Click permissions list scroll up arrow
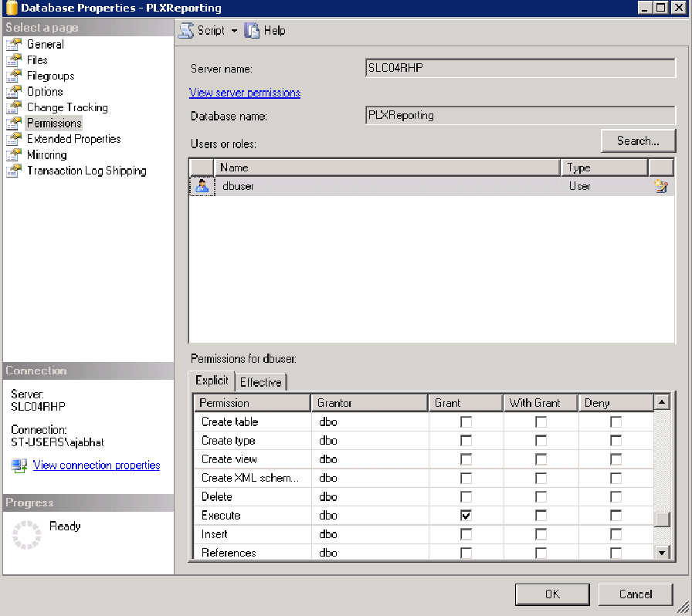 coord(662,402)
